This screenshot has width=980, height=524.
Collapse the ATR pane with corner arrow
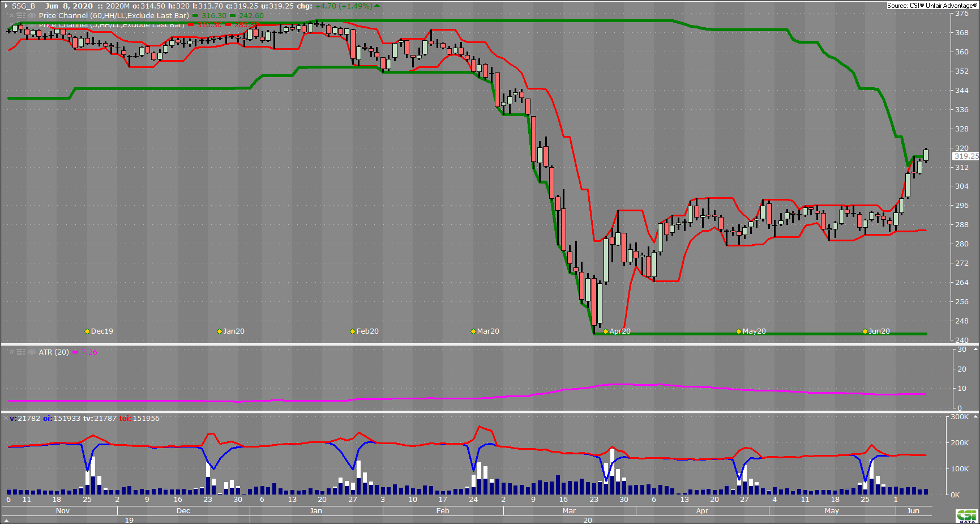[x=975, y=350]
